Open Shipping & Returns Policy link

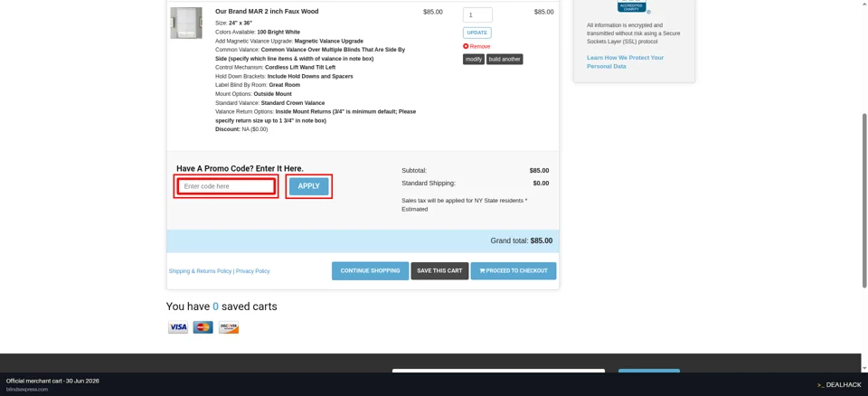(x=200, y=271)
